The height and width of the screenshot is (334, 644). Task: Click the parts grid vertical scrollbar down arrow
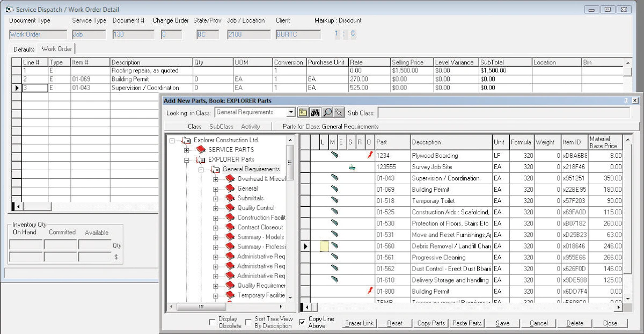628,298
